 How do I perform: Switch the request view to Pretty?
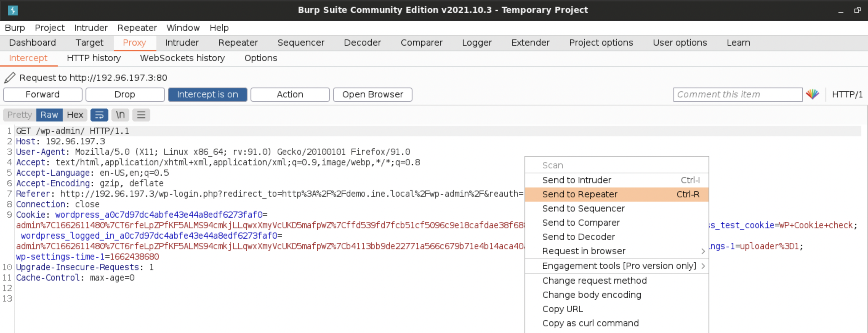coord(18,115)
